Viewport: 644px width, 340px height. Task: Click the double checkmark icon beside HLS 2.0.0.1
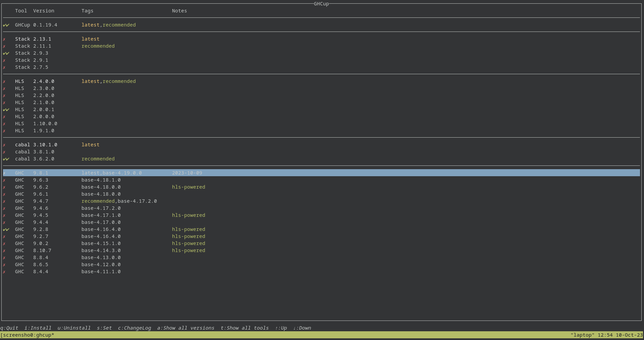pyautogui.click(x=6, y=110)
